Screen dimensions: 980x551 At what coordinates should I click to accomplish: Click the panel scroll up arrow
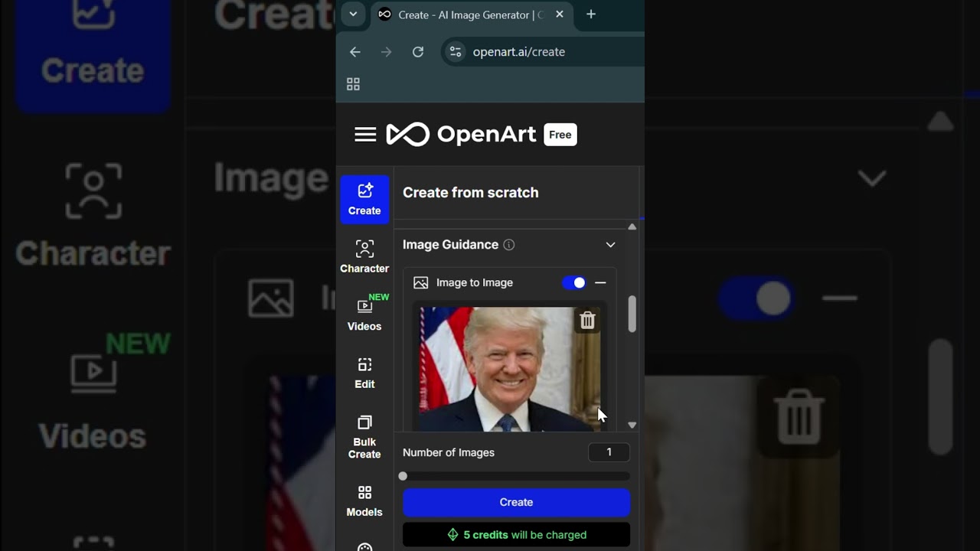[x=632, y=227]
